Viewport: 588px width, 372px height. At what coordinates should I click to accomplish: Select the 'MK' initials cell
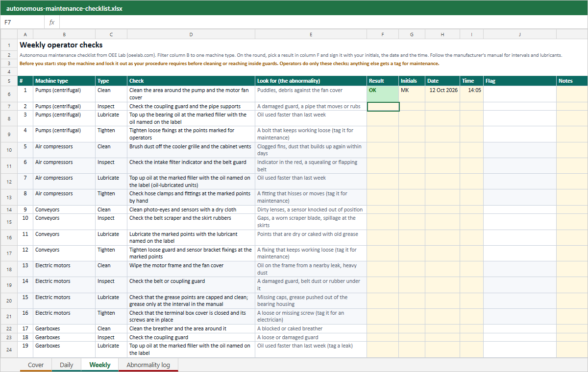click(x=412, y=94)
